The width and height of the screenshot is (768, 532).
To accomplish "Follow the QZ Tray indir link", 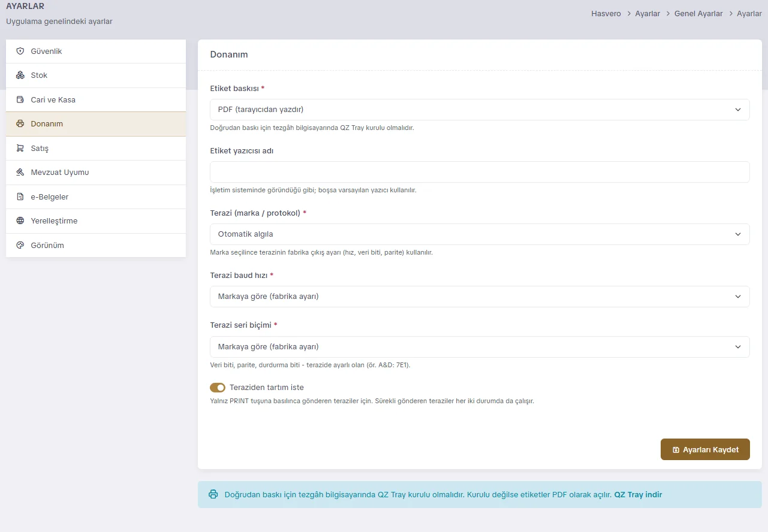I will click(638, 495).
